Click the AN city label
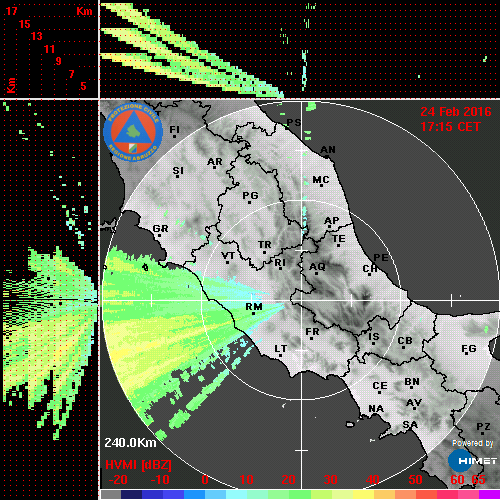This screenshot has height=500, width=500. pos(328,150)
